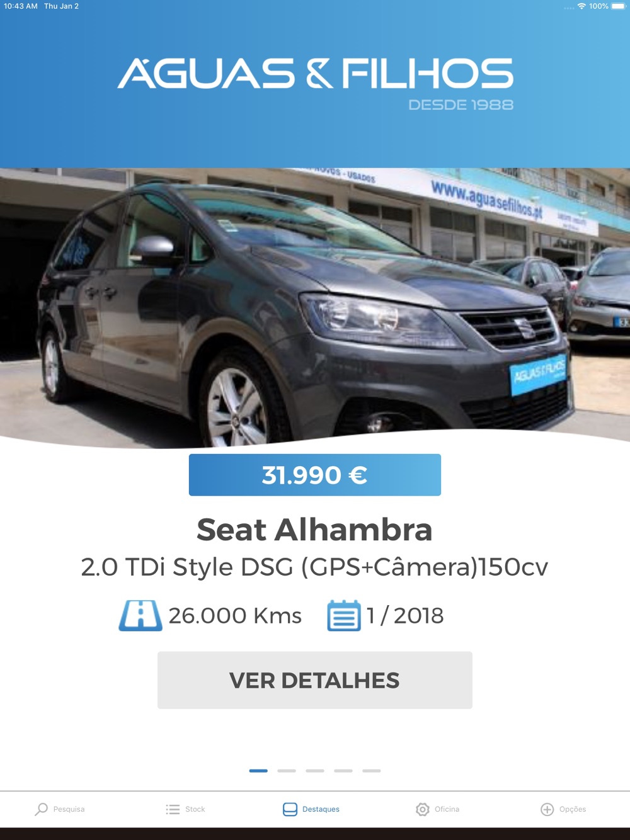Tap the Opções plus icon
This screenshot has height=840, width=630.
[547, 809]
